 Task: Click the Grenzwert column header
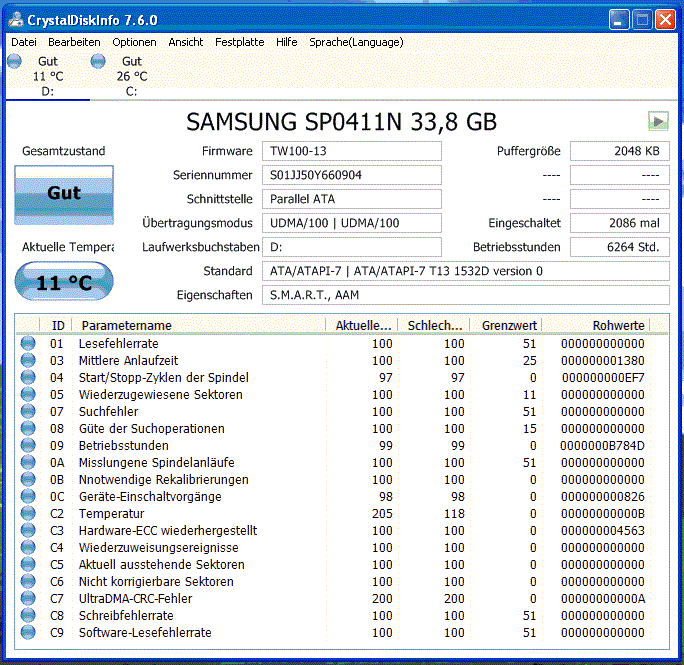tap(506, 326)
